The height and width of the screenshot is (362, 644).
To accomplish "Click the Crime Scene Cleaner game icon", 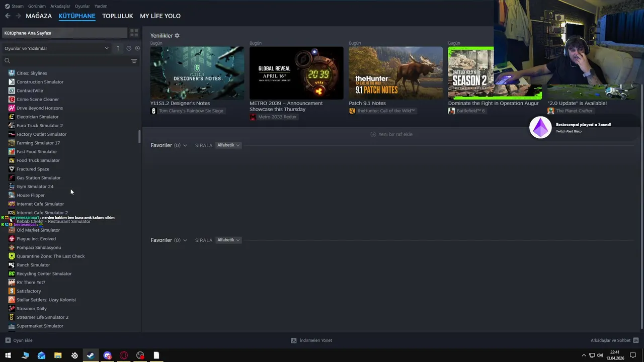I will (12, 99).
